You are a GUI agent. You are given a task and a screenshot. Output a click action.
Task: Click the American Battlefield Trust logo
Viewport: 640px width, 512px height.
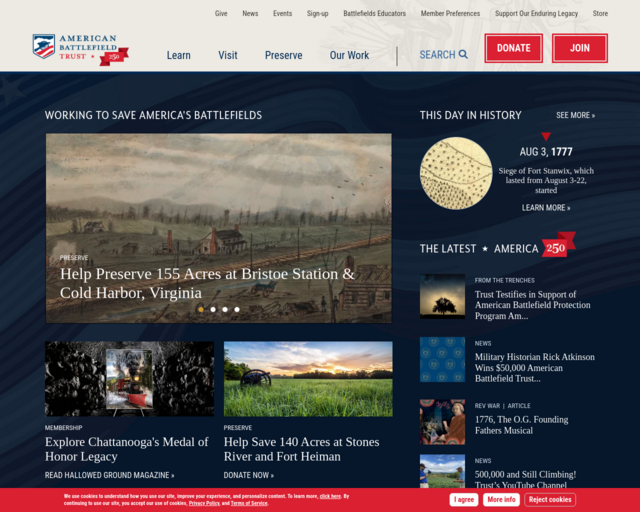(x=80, y=49)
